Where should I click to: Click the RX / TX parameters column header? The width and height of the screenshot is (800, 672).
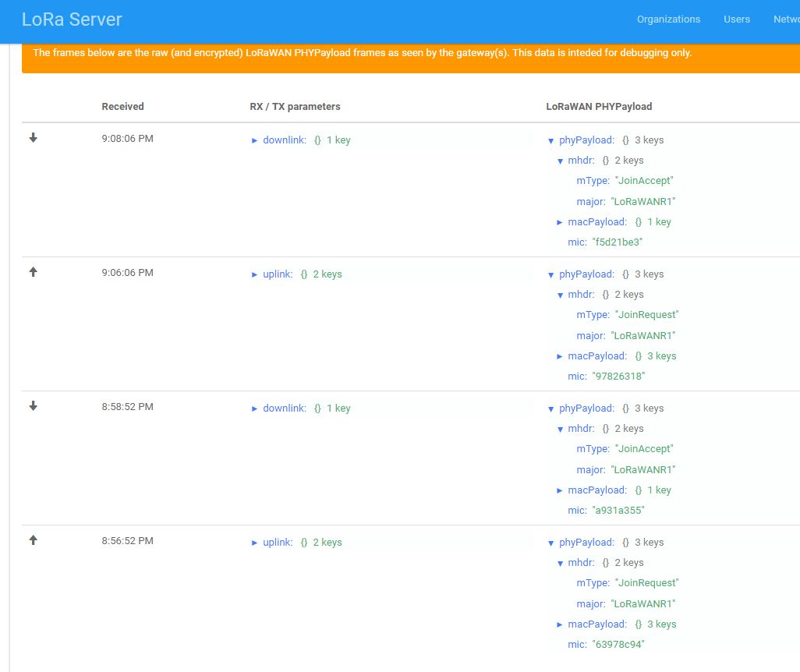click(x=295, y=106)
